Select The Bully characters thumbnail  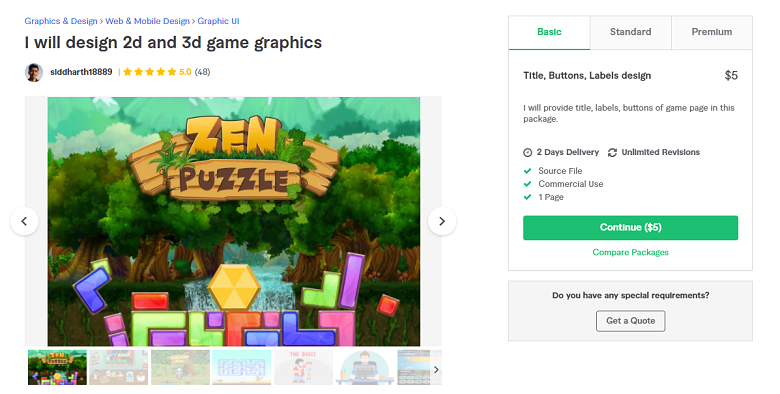pos(303,367)
